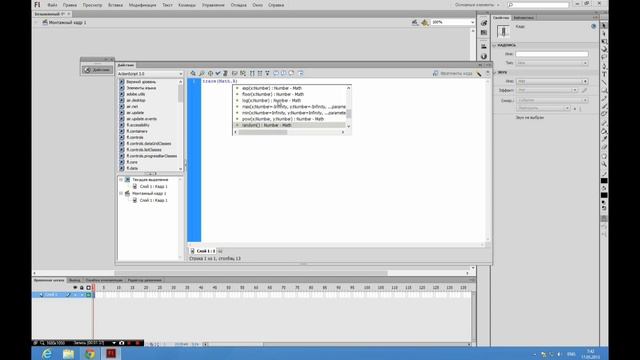
Task: Switch to the Библиотека panel tab
Action: pyautogui.click(x=523, y=18)
